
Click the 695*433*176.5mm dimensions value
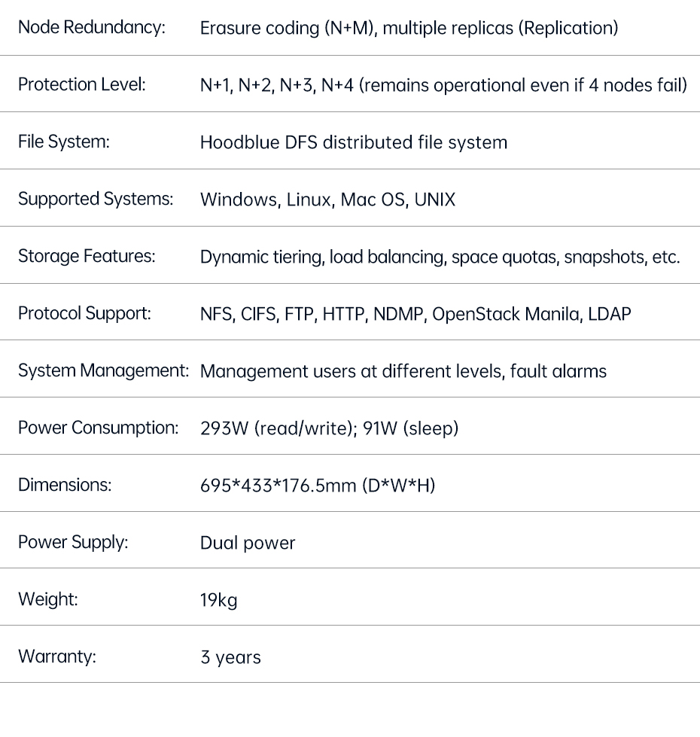click(x=317, y=486)
